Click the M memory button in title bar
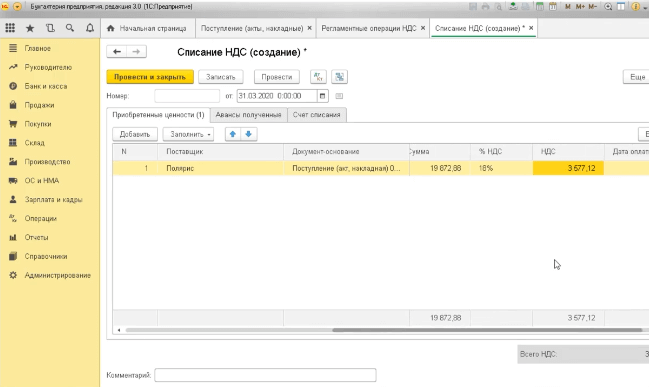Image resolution: width=649 pixels, height=387 pixels. pos(567,7)
